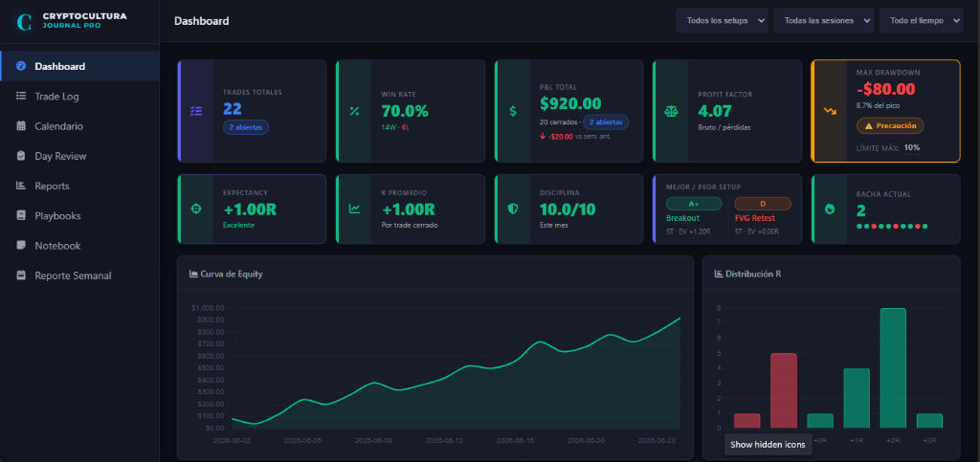
Task: Click the $920.00 P&L value
Action: [570, 103]
